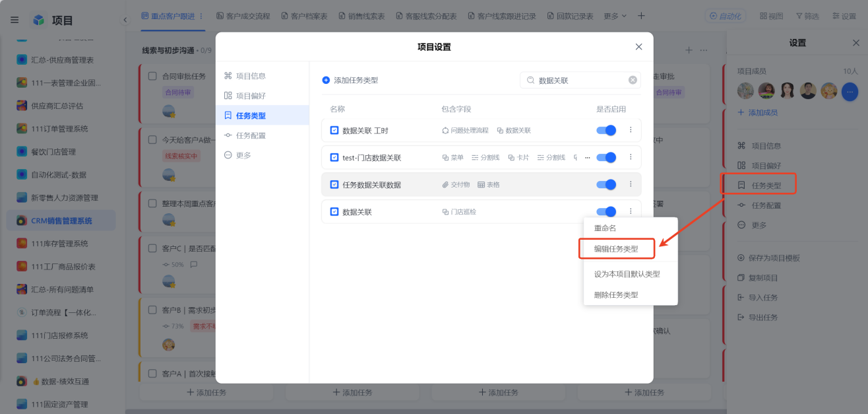Toggle 数据关联 工时 enabled switch
This screenshot has width=868, height=414.
pyautogui.click(x=606, y=131)
